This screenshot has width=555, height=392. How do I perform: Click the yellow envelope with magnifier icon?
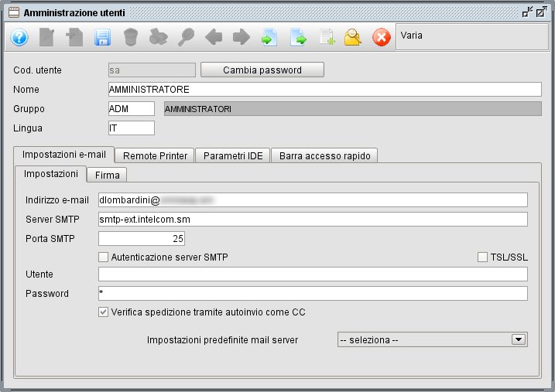point(353,37)
